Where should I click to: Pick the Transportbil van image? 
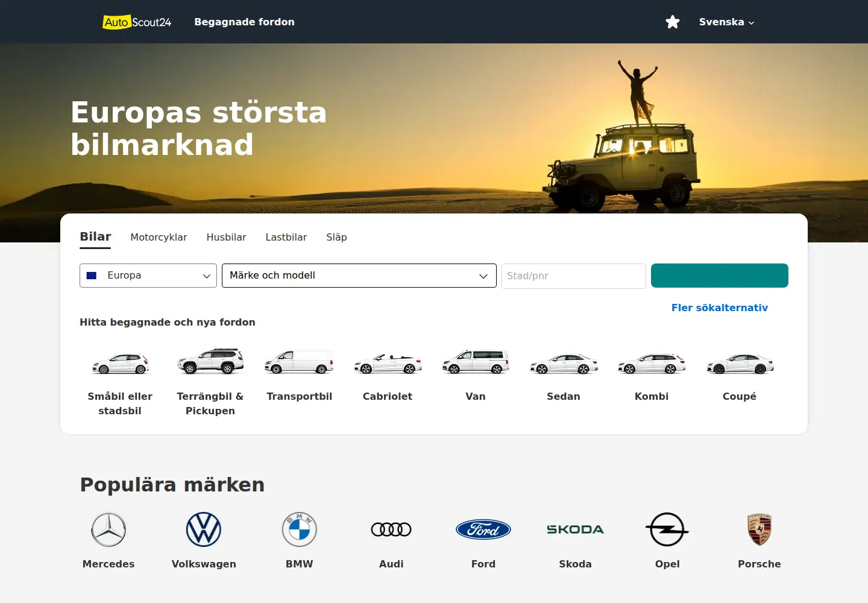pos(300,362)
